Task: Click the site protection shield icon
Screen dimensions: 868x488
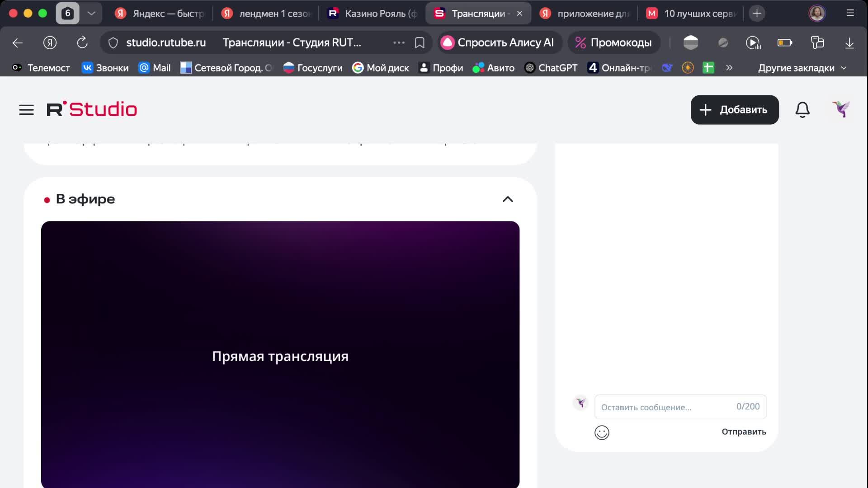Action: [x=114, y=42]
